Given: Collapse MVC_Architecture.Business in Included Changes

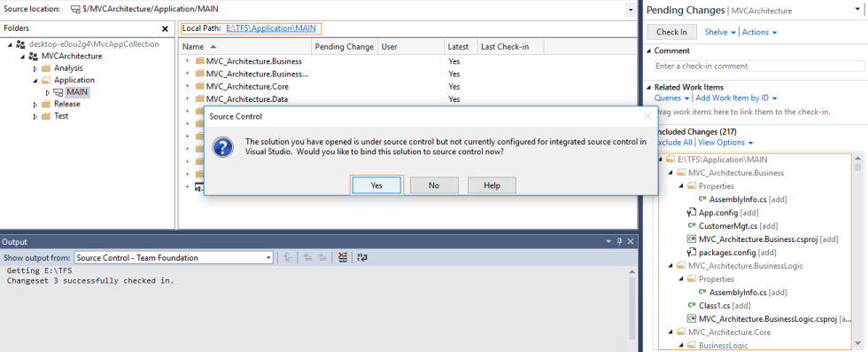Looking at the screenshot, I should (671, 173).
